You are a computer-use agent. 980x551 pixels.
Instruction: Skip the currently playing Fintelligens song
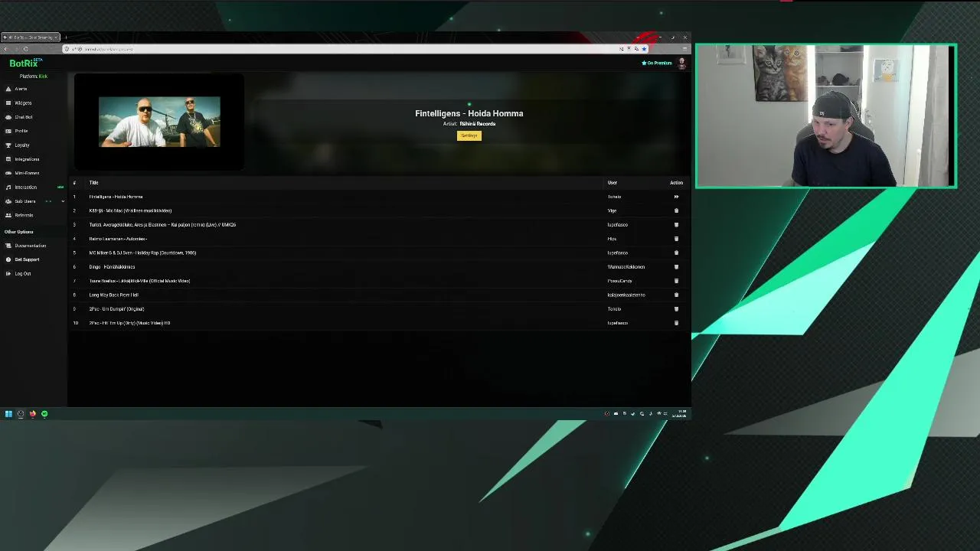point(676,197)
